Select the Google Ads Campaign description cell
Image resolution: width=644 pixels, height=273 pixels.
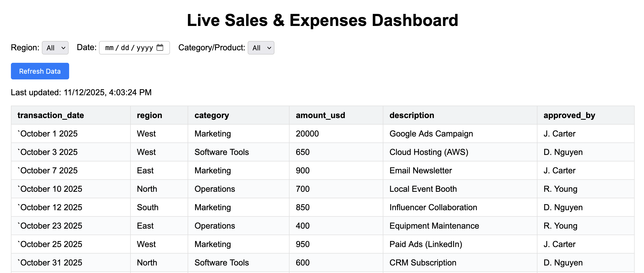coord(431,134)
